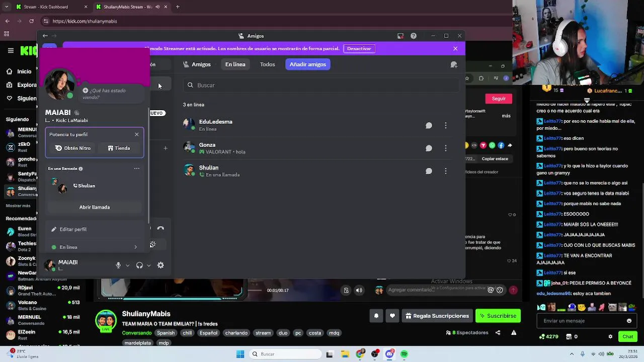This screenshot has height=362, width=644.
Task: Message Gonza via chat bubble icon
Action: point(429,148)
